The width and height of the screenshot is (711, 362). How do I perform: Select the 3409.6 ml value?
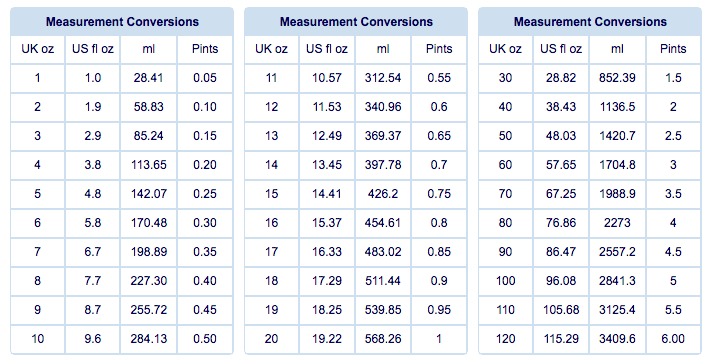pos(617,339)
